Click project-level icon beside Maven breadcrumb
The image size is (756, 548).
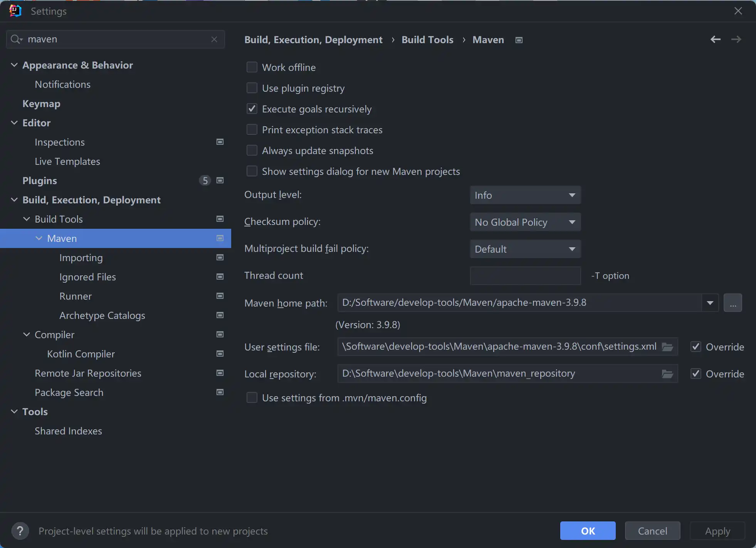coord(519,40)
